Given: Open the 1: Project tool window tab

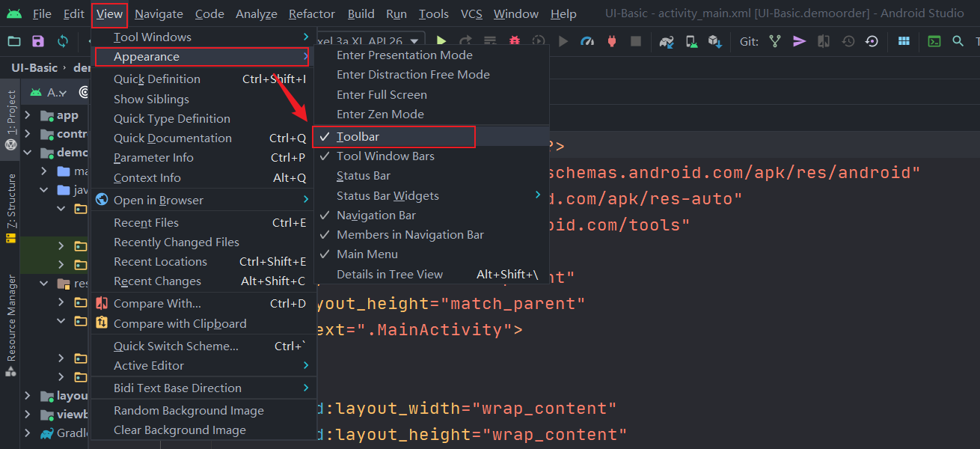Looking at the screenshot, I should 10,120.
